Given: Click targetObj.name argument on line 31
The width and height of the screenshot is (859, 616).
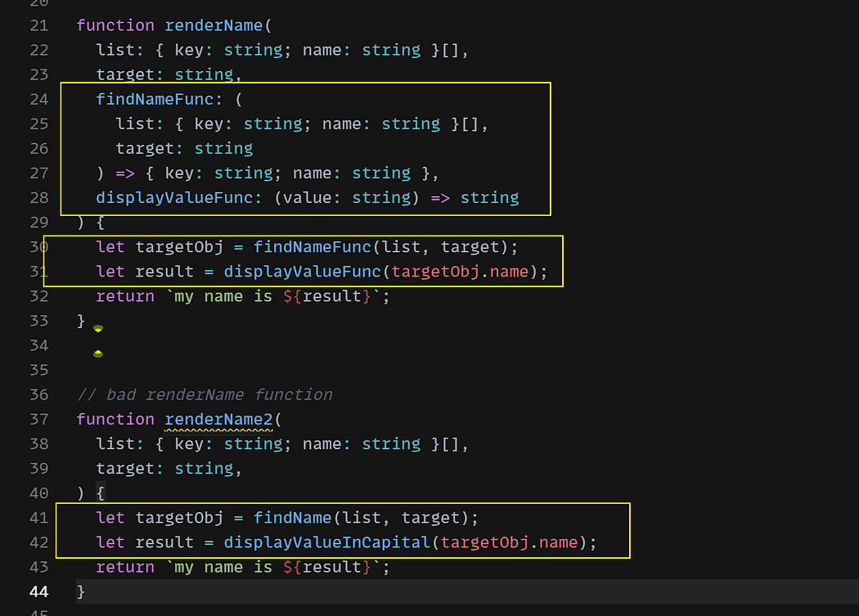Looking at the screenshot, I should tap(460, 272).
